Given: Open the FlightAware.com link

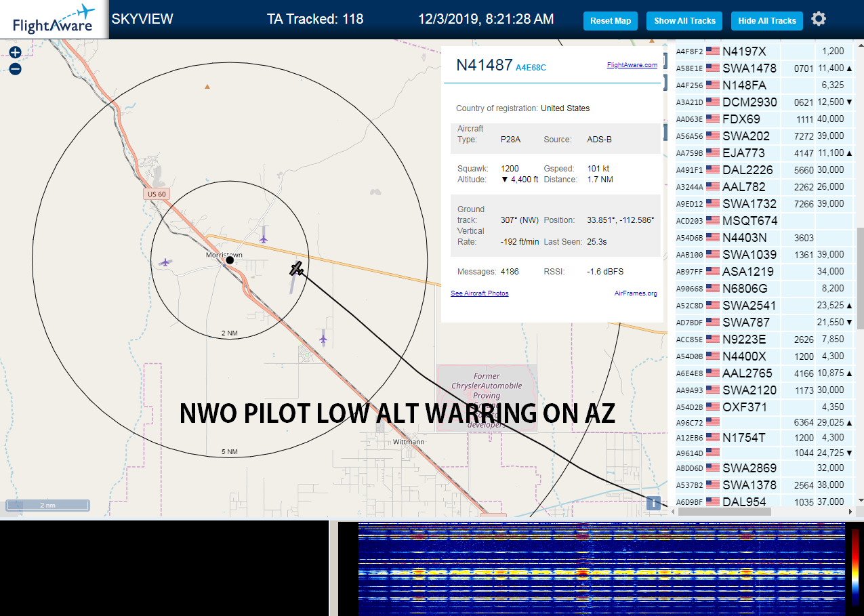Looking at the screenshot, I should 632,65.
